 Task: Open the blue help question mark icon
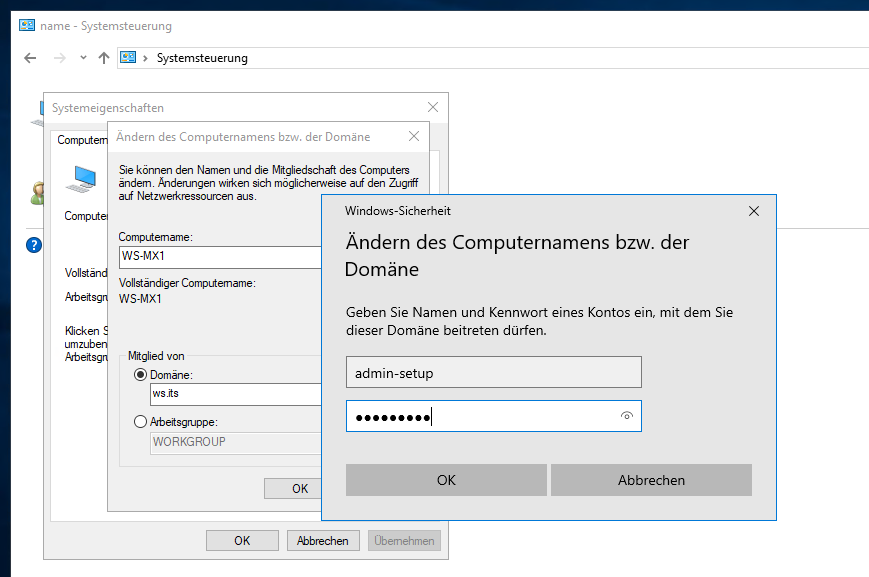click(x=34, y=244)
